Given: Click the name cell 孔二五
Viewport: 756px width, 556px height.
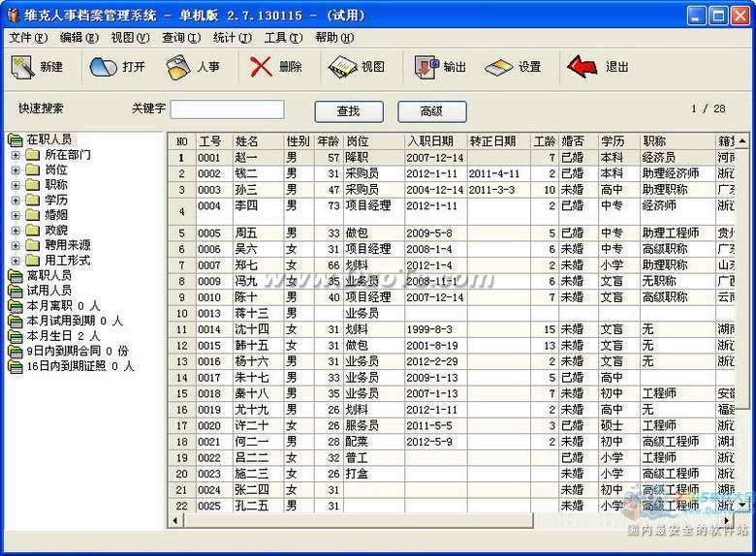Looking at the screenshot, I should 259,506.
